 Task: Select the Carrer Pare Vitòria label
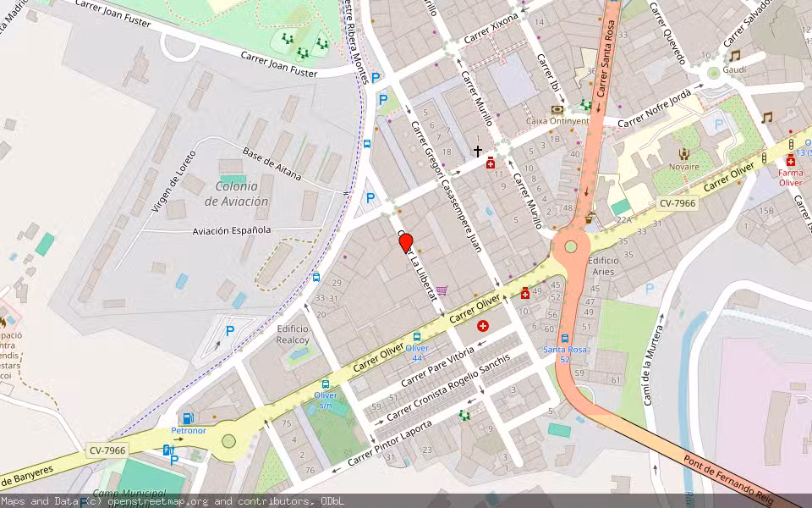point(437,367)
